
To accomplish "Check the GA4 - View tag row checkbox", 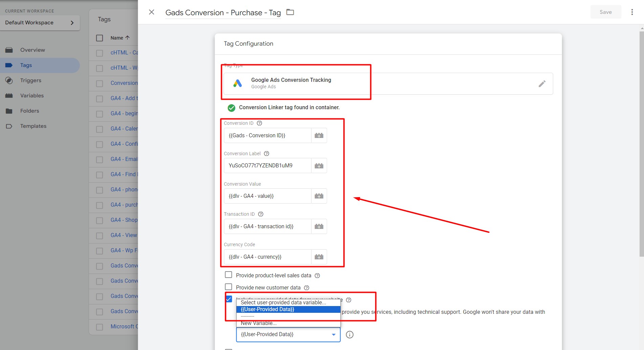I will 99,236.
